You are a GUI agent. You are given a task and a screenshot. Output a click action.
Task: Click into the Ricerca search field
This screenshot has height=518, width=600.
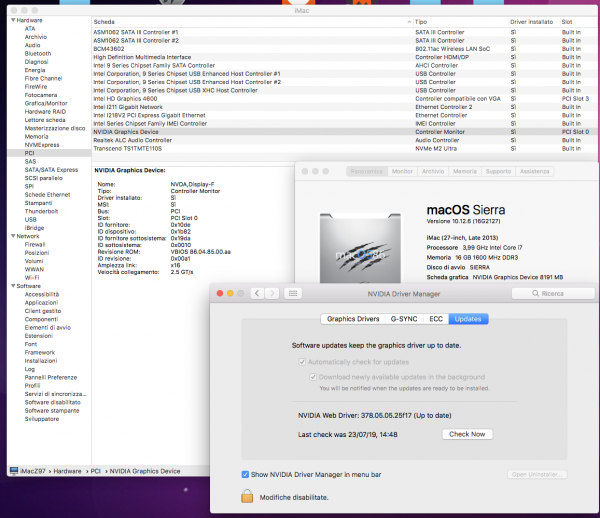click(553, 293)
